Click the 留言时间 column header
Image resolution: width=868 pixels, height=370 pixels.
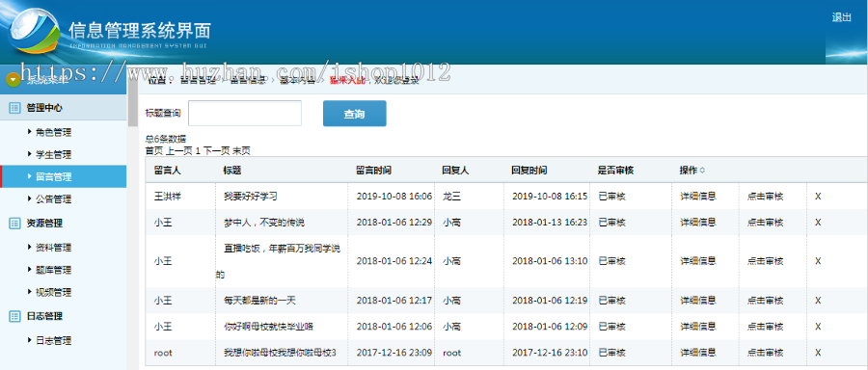click(374, 171)
